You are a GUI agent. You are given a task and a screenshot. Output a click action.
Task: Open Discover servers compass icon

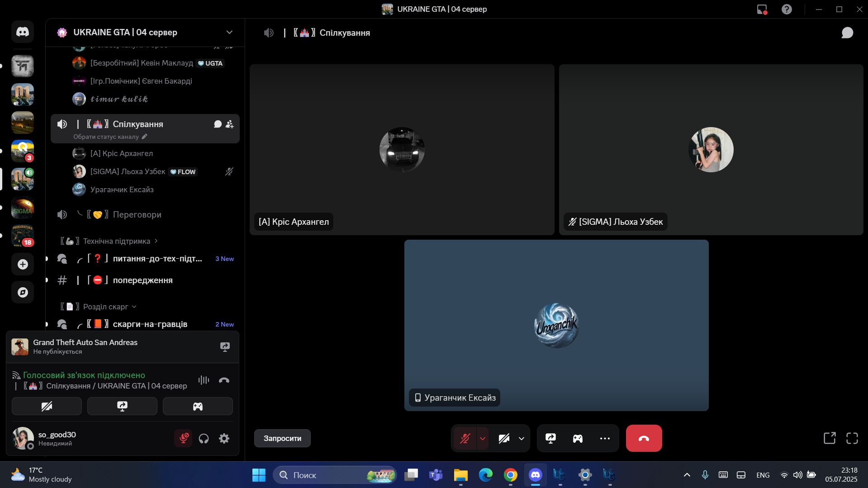click(x=23, y=293)
